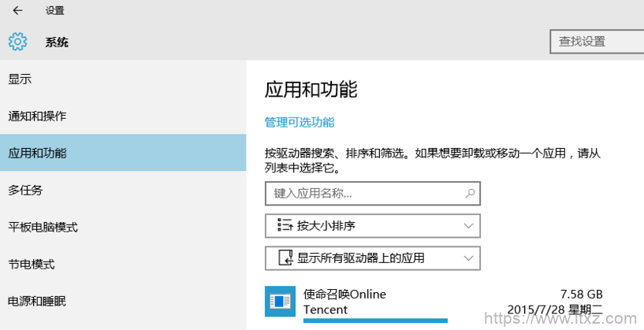644x330 pixels.
Task: Click the 应用和功能 page heading
Action: [x=311, y=90]
